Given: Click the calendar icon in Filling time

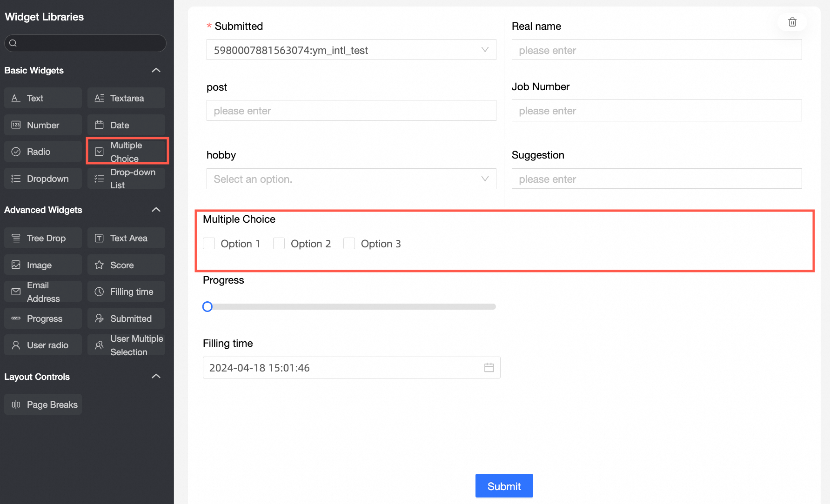Looking at the screenshot, I should click(x=489, y=368).
